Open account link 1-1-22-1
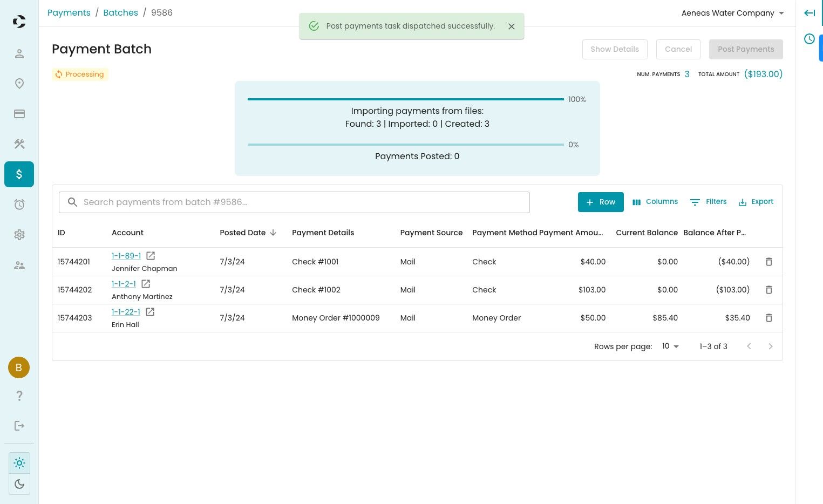 126,312
